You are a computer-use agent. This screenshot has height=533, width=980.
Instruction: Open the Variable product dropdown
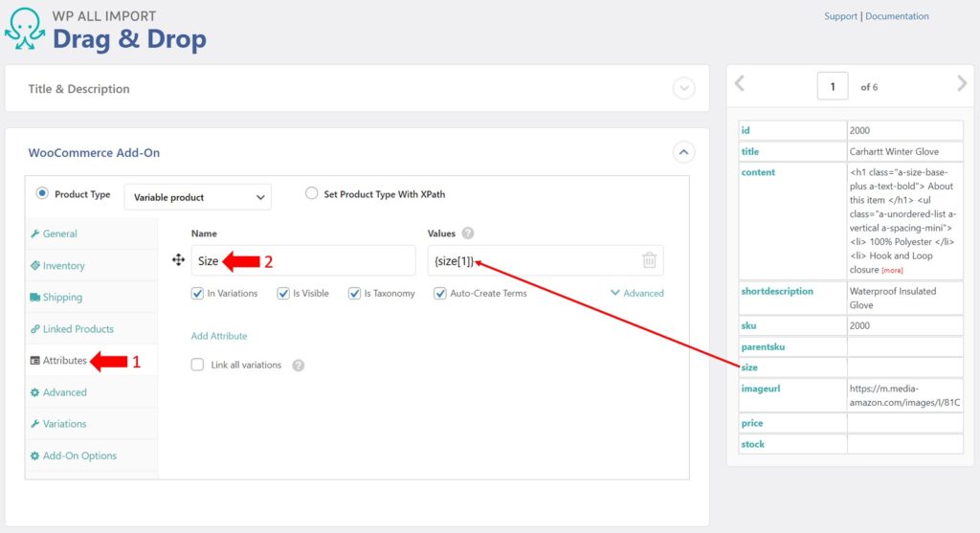tap(197, 197)
